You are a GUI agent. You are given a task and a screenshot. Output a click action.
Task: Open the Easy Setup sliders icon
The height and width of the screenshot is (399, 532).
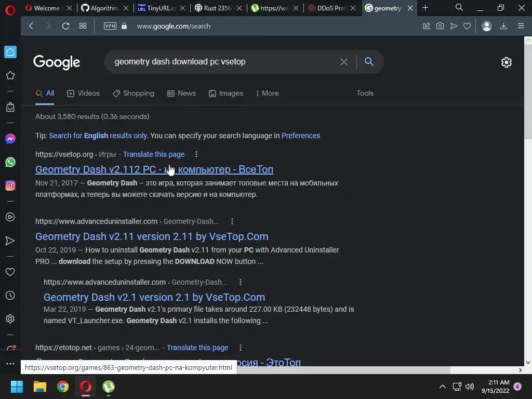(521, 26)
